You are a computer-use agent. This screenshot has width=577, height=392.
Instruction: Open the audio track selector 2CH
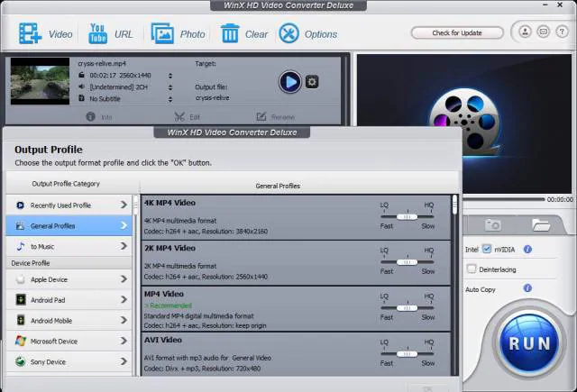click(170, 87)
